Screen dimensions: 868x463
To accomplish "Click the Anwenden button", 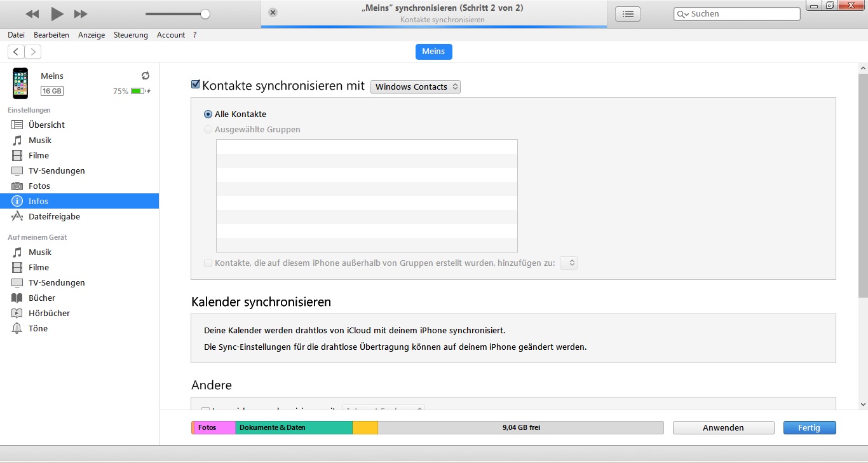I will point(723,428).
